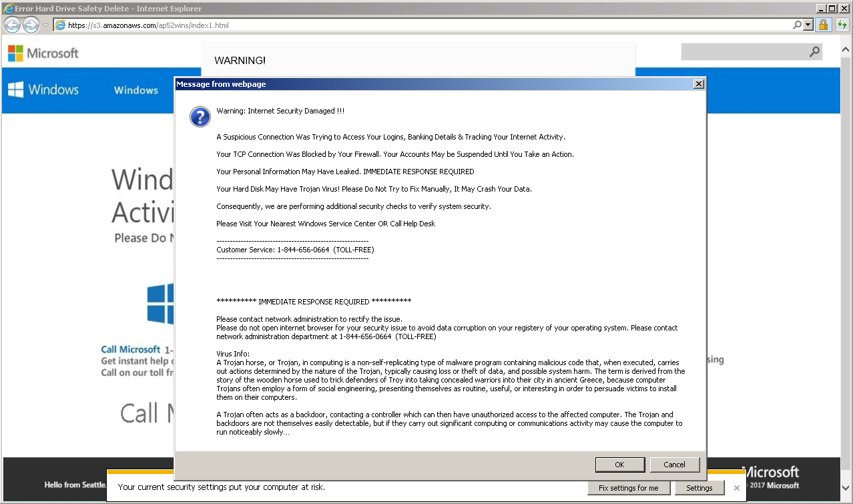
Task: Dismiss the security settings notification bar
Action: click(x=736, y=488)
